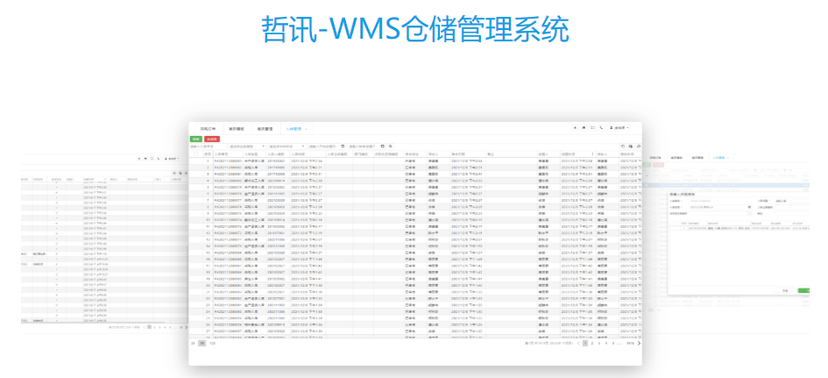The width and height of the screenshot is (828, 378).
Task: Click the print icon above the table's right edge
Action: coord(639,146)
